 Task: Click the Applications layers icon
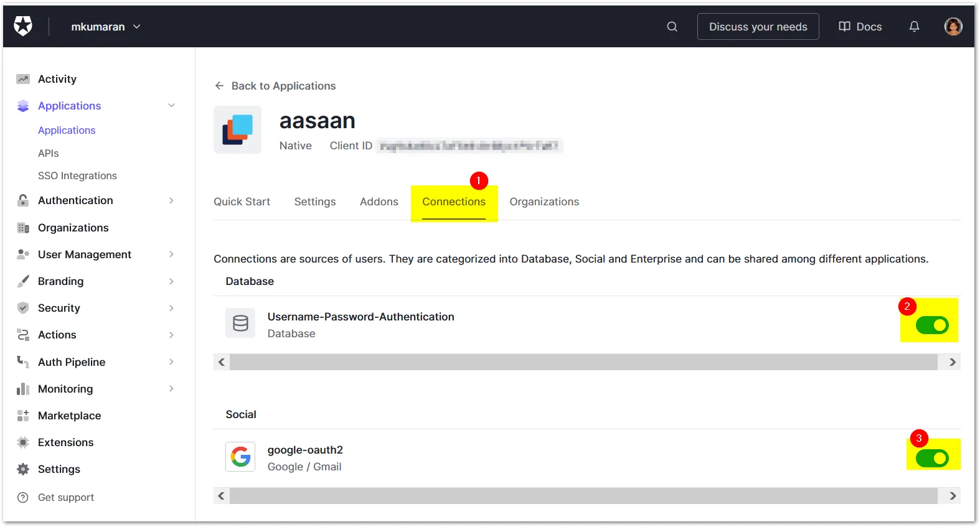(x=23, y=106)
